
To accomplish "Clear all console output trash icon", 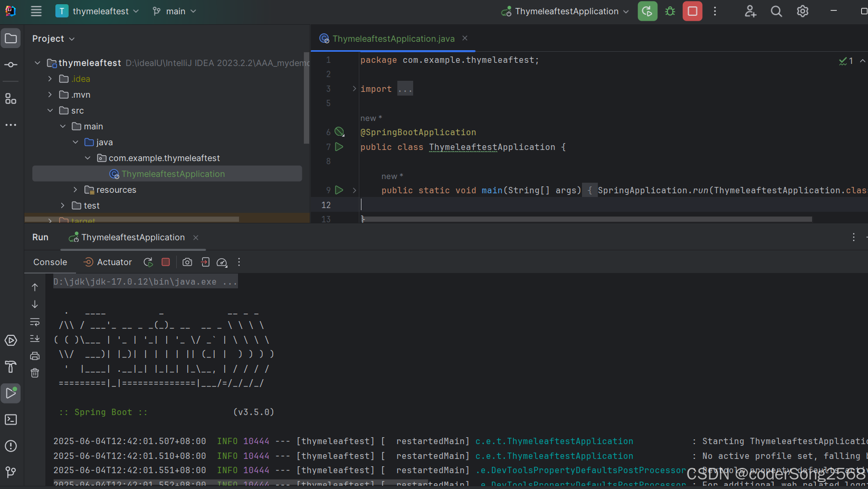I will [35, 373].
